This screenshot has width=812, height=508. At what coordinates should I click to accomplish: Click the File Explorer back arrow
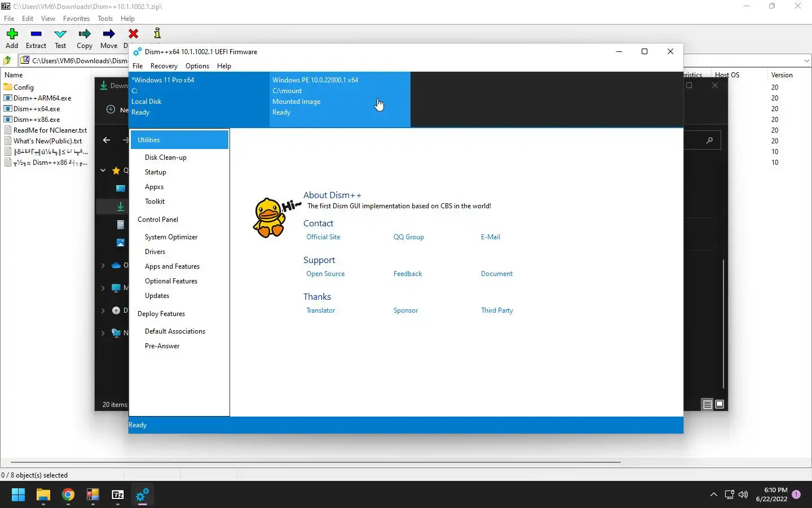(x=107, y=140)
